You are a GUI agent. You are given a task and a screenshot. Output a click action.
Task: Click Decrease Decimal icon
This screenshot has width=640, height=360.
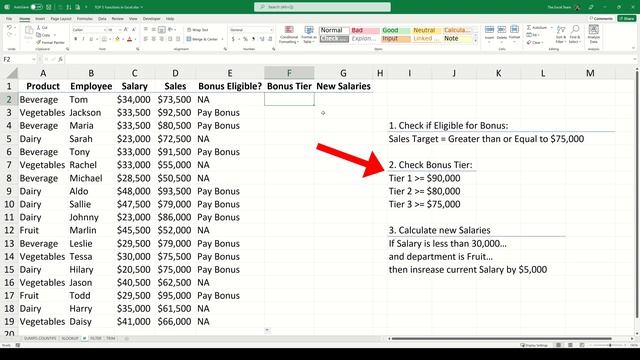270,39
